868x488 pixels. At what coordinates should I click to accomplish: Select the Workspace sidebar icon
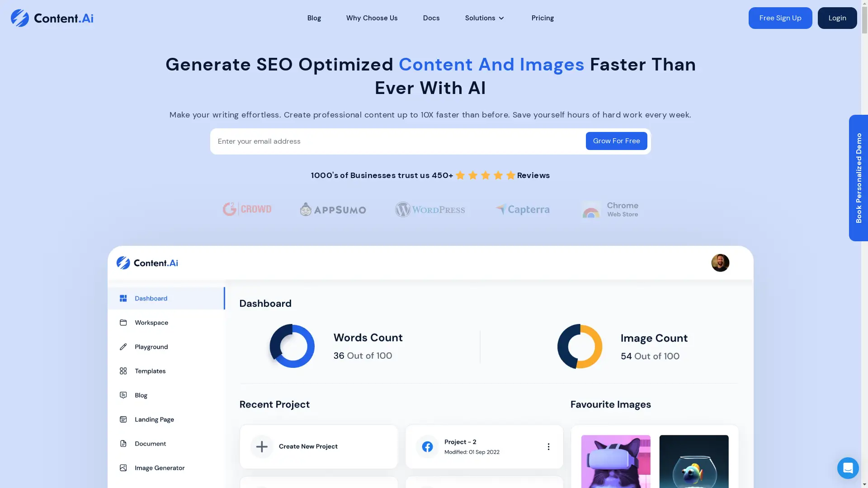[x=123, y=322]
